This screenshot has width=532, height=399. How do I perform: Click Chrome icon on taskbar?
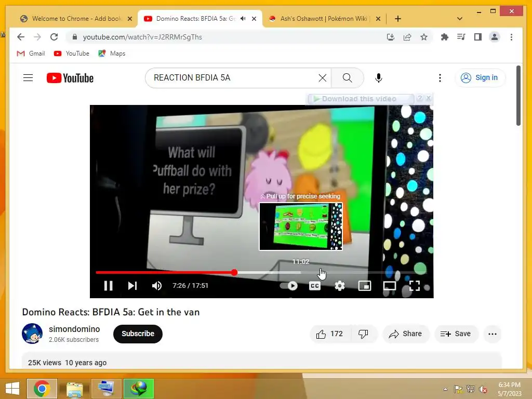pos(42,389)
